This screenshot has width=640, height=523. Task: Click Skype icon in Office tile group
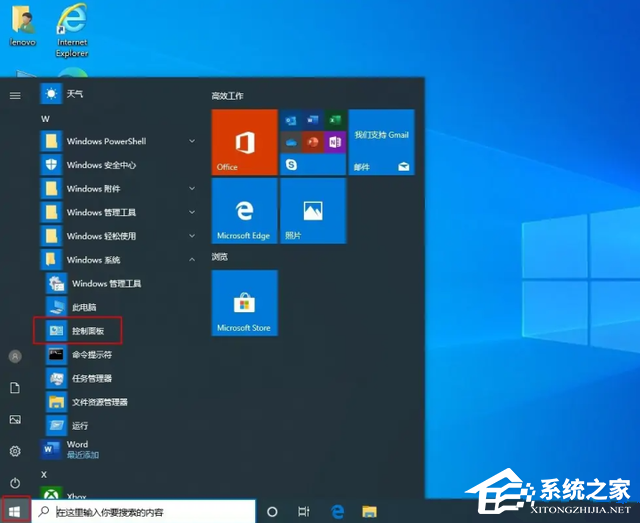point(291,165)
